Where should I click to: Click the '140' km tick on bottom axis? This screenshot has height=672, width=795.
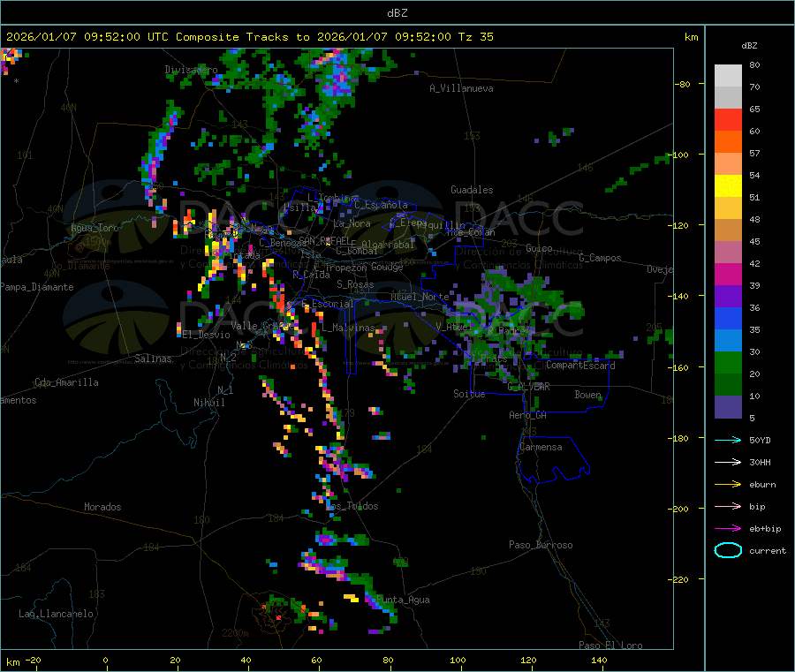point(599,660)
